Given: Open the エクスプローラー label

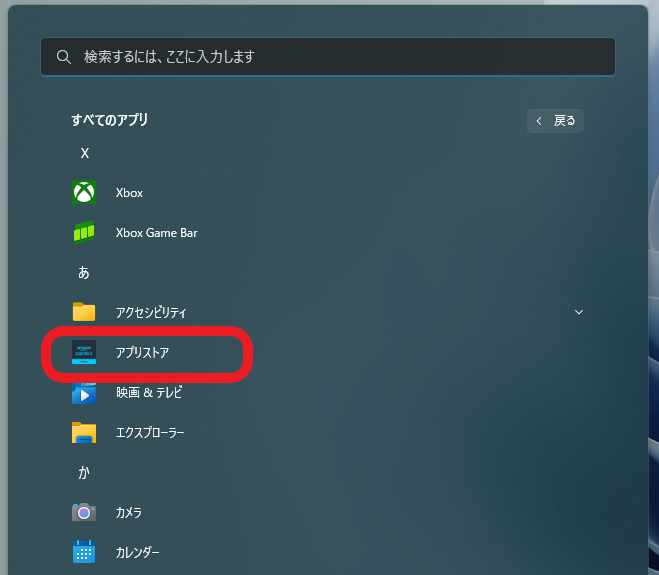Looking at the screenshot, I should click(150, 433).
